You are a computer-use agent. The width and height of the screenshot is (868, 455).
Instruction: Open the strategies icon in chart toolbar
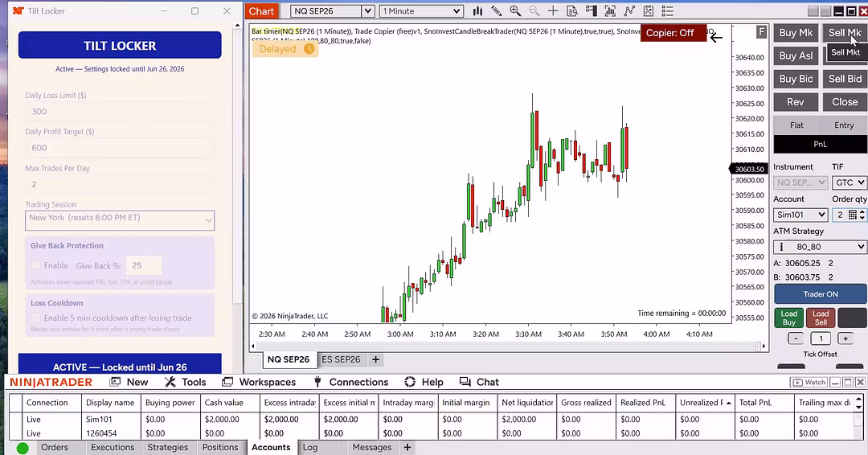(629, 11)
